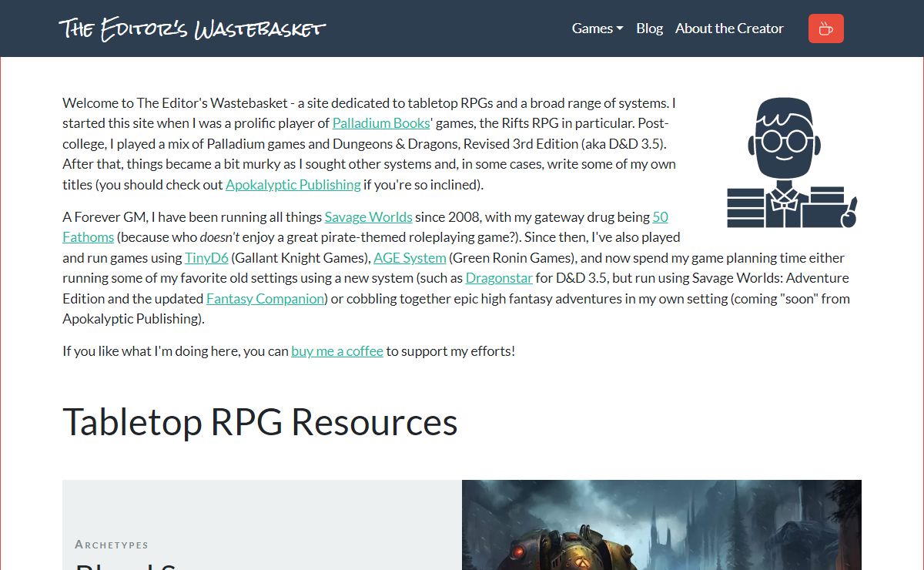Click the Fantasy Companion link
924x570 pixels.
(265, 299)
